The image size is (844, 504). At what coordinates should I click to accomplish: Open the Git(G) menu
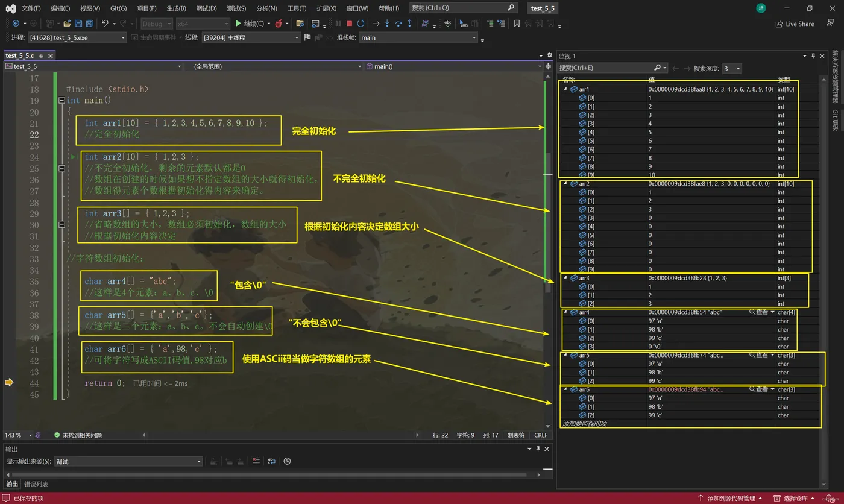[x=119, y=8]
